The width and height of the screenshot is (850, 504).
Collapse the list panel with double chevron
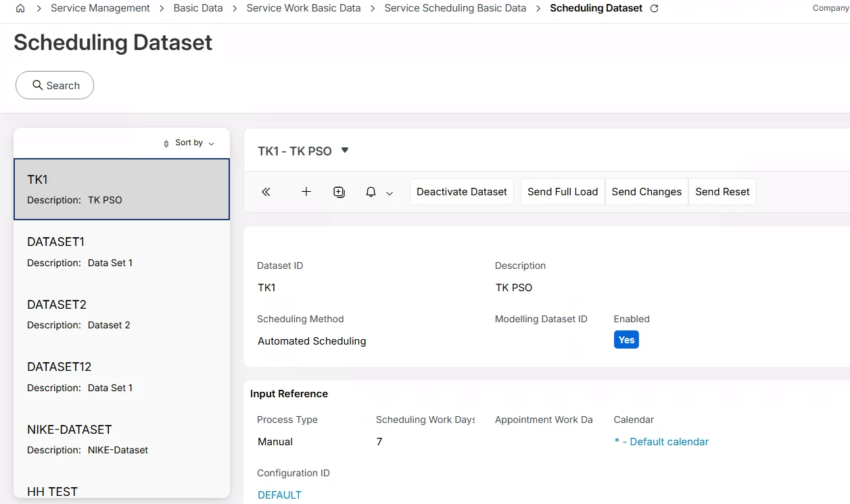(x=266, y=192)
